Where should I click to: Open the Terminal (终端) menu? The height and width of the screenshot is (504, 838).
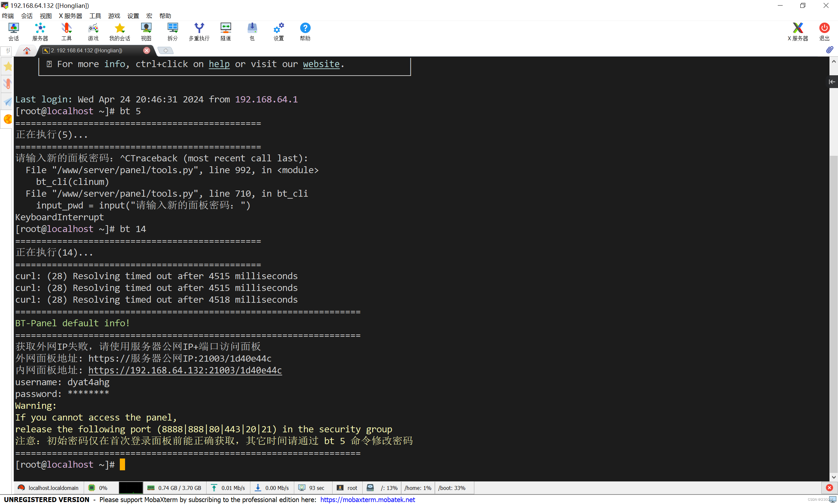click(x=8, y=16)
